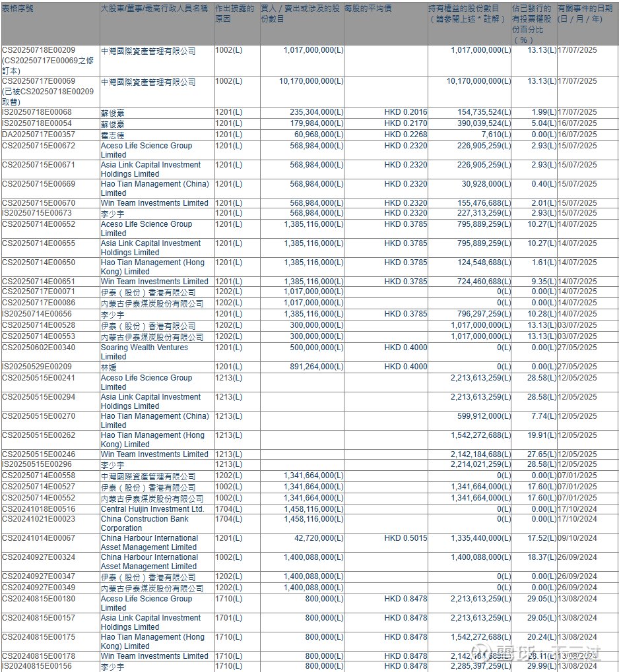Open form CS20250714E00655 link
This screenshot has height=672, width=619.
coord(39,243)
